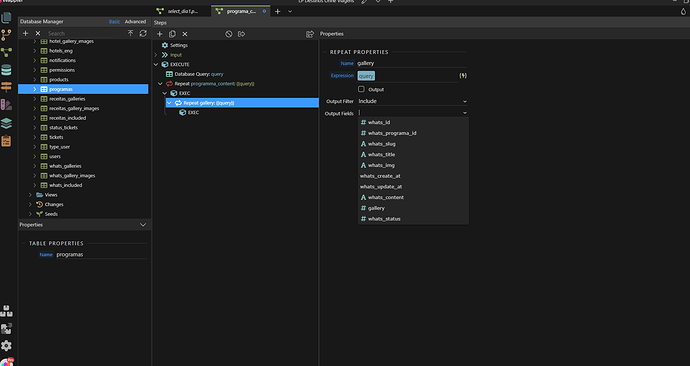
Task: Click the dynamic data picker beside Expression
Action: pyautogui.click(x=463, y=76)
